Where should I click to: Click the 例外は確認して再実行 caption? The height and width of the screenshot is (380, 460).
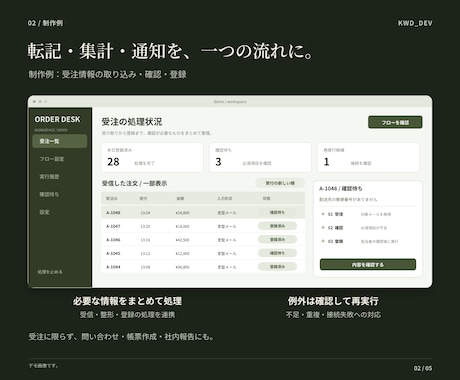pyautogui.click(x=333, y=301)
